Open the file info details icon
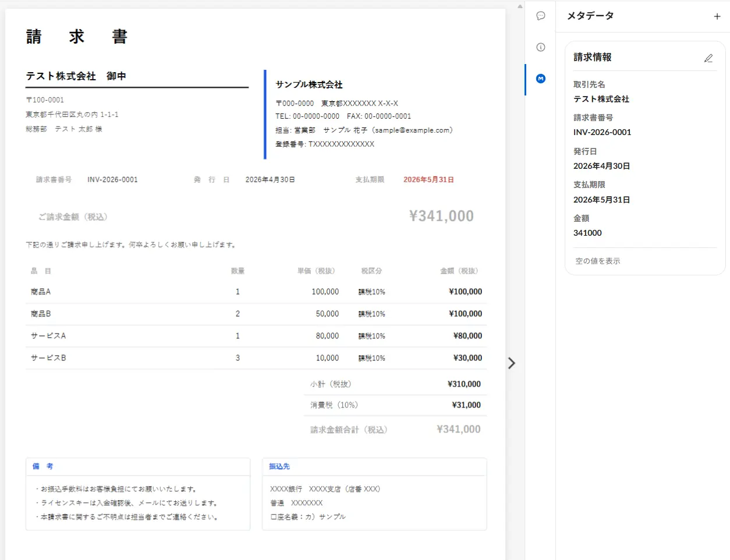 [x=541, y=47]
